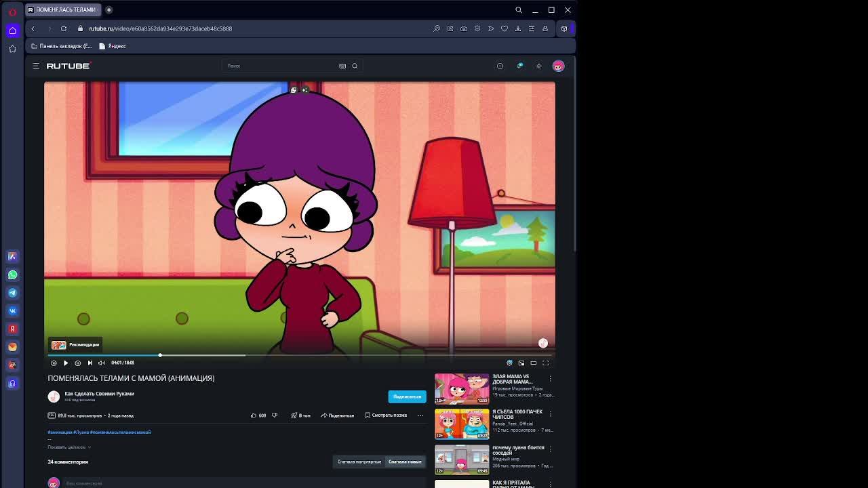The image size is (868, 488).
Task: Open options for Я СЪЕЛА 1000 ПАЧЕК ЧИПСОВ video
Action: pos(551,413)
